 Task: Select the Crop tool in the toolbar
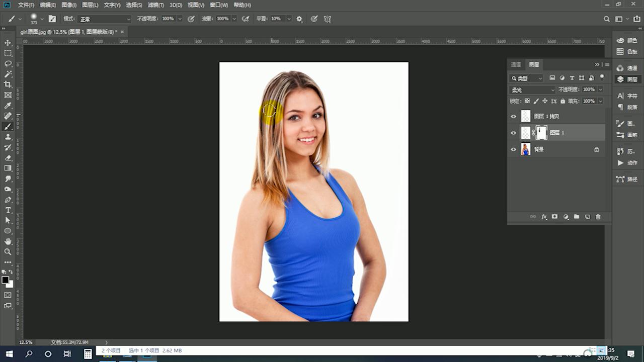8,84
